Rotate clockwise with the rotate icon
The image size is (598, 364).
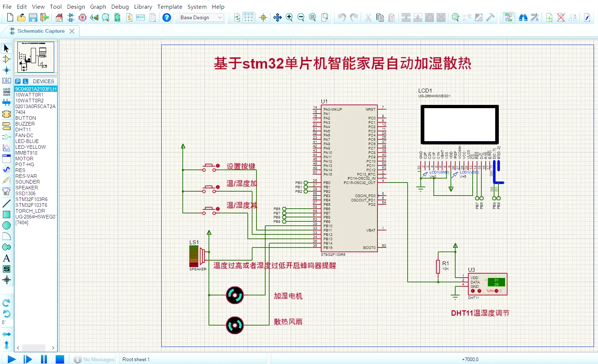pos(7,303)
